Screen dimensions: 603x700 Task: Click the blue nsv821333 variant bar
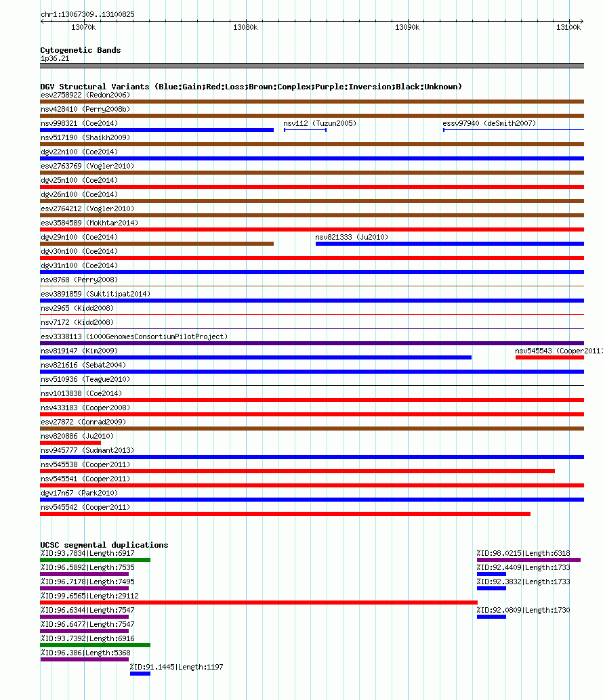point(450,244)
